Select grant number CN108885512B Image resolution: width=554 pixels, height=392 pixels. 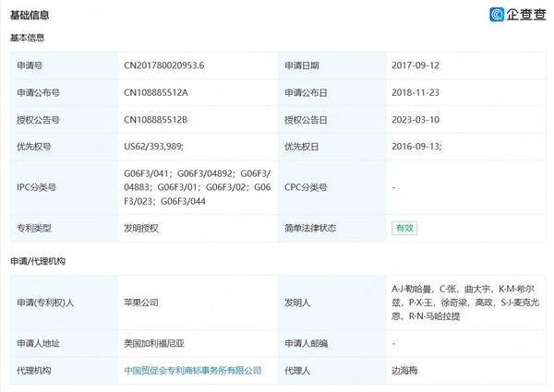point(155,120)
